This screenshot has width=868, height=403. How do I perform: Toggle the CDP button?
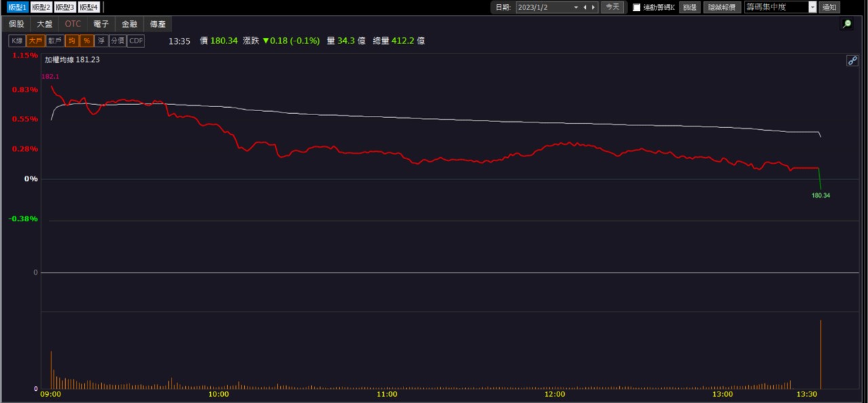click(x=136, y=41)
